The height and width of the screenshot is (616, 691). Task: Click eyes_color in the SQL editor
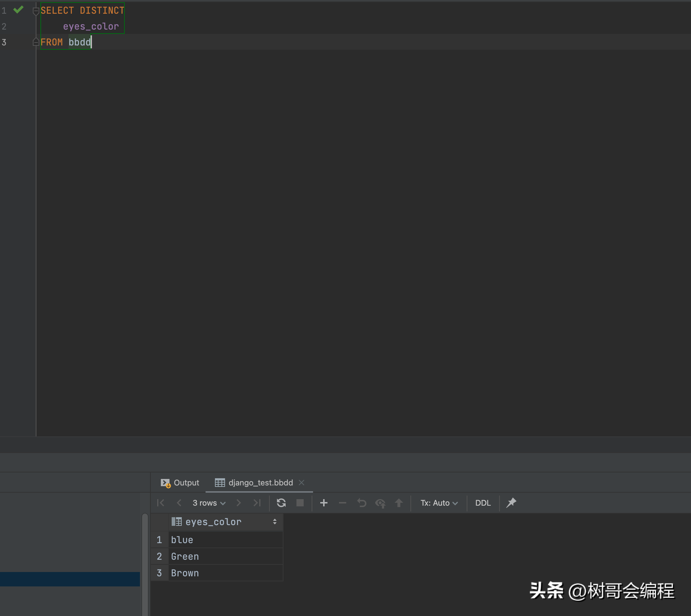click(x=91, y=26)
